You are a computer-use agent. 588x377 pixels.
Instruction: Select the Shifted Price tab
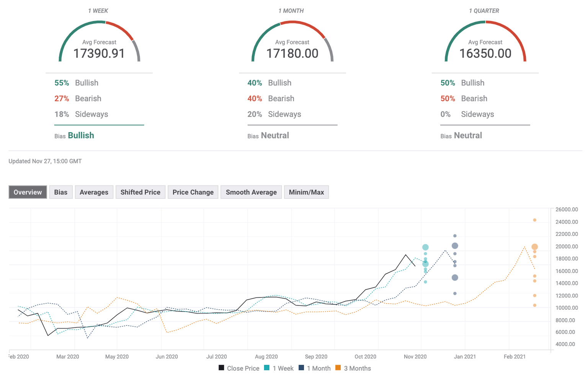(140, 192)
